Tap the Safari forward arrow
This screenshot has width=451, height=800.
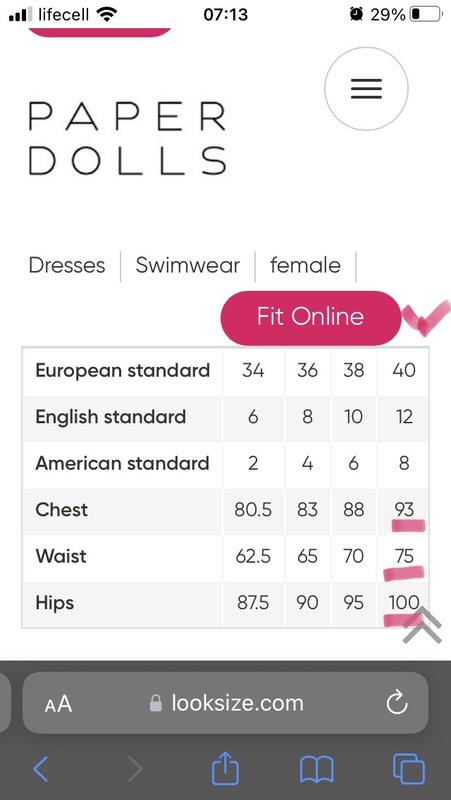pos(134,768)
